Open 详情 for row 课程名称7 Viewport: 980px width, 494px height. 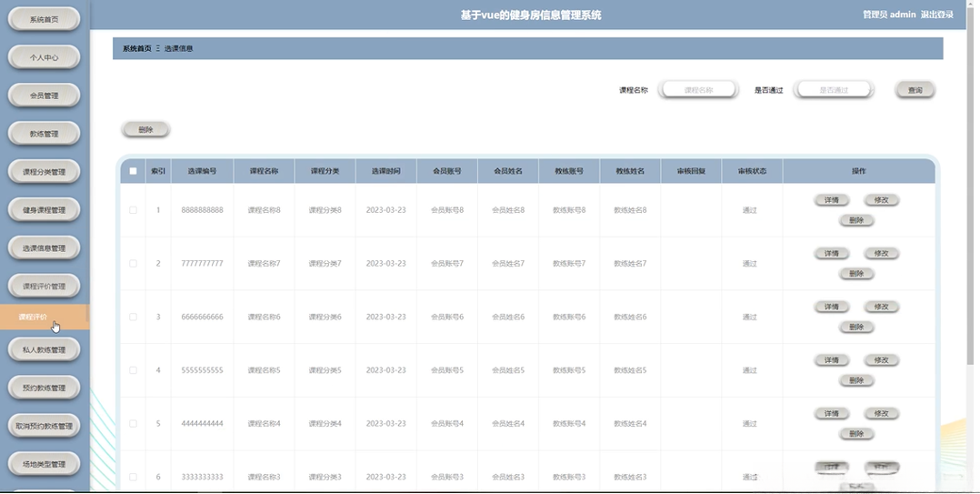tap(831, 253)
